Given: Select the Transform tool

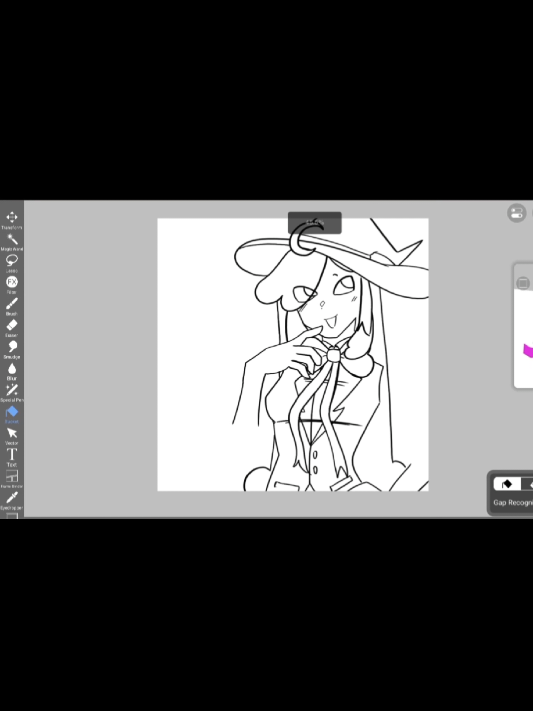Looking at the screenshot, I should (12, 219).
